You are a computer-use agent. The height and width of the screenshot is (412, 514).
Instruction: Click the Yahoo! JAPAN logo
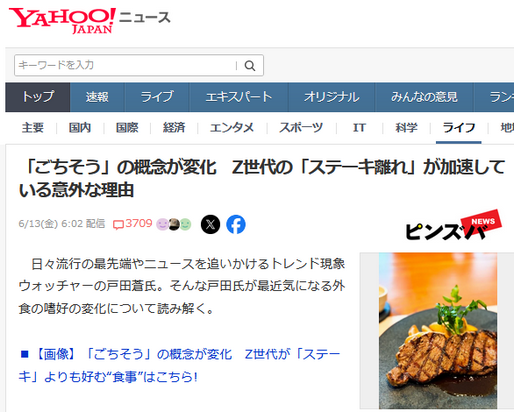click(x=62, y=21)
